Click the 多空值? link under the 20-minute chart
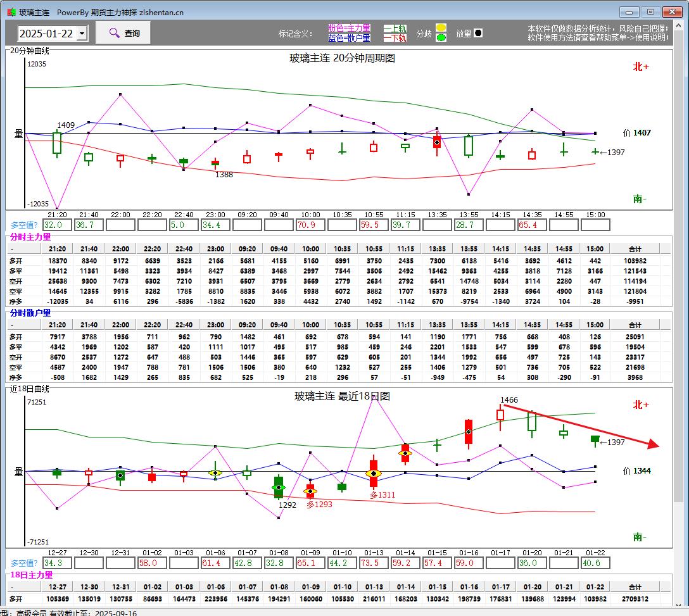The width and height of the screenshot is (689, 616). (23, 225)
